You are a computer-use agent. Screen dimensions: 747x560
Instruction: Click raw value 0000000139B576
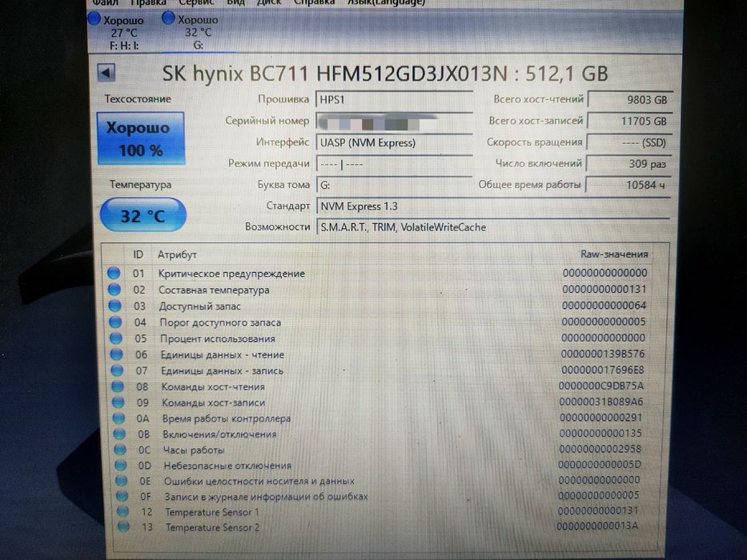[x=603, y=354]
